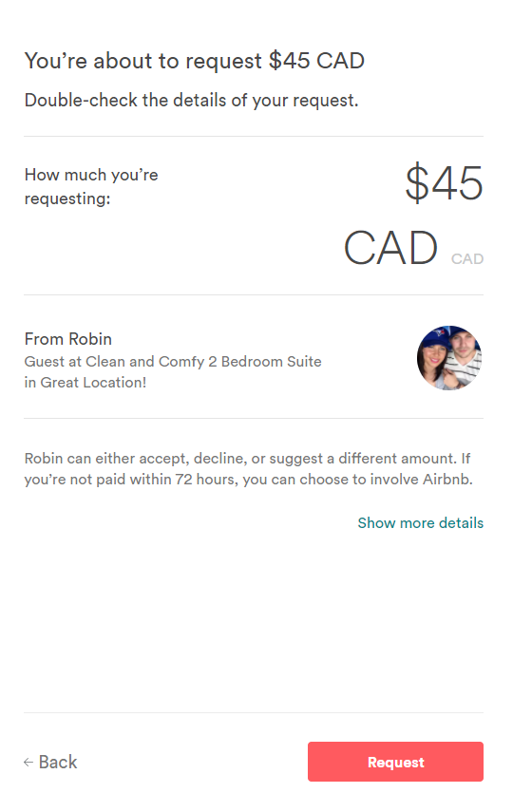Click the '$45 CAD' portion of the heading
The height and width of the screenshot is (793, 532).
[316, 61]
